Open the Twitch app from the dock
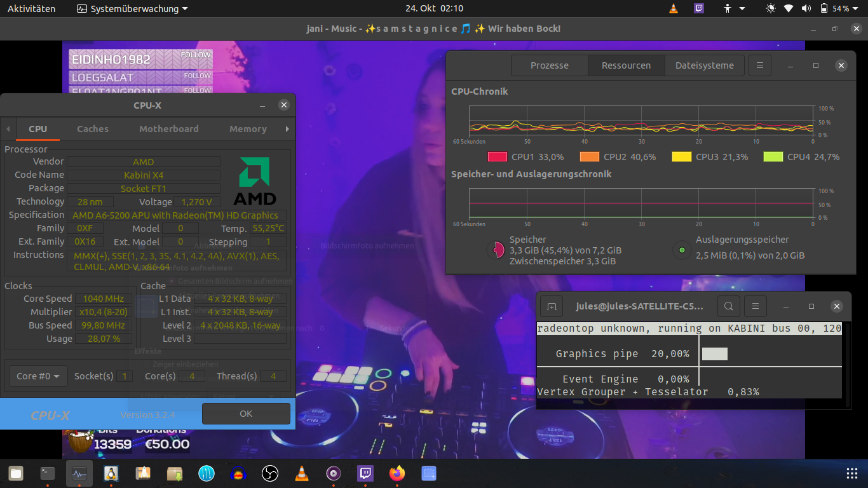 point(365,473)
